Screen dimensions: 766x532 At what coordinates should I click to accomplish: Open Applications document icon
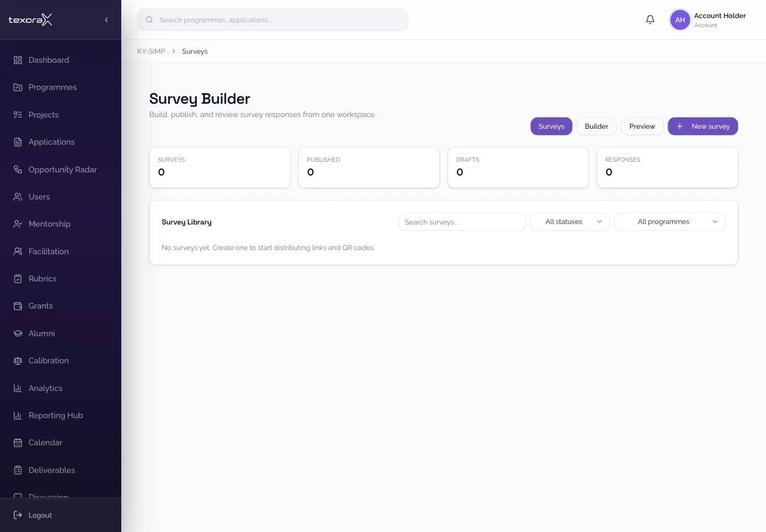tap(18, 142)
